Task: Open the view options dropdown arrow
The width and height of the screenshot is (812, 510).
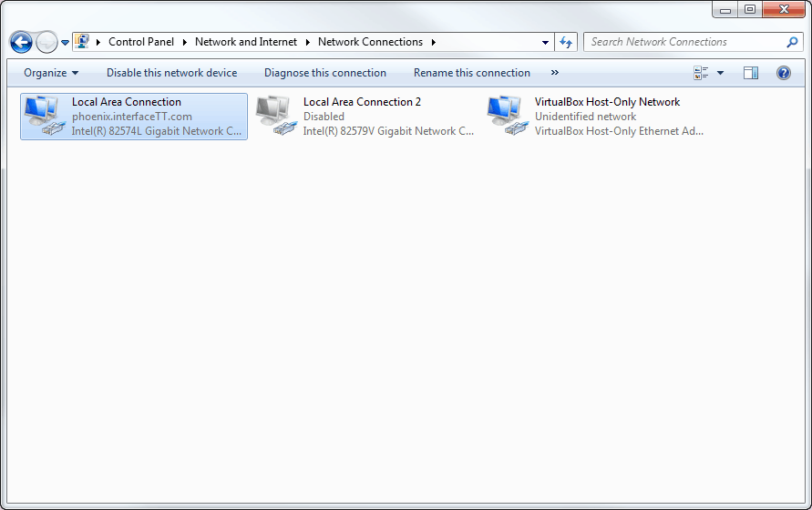Action: (x=720, y=73)
